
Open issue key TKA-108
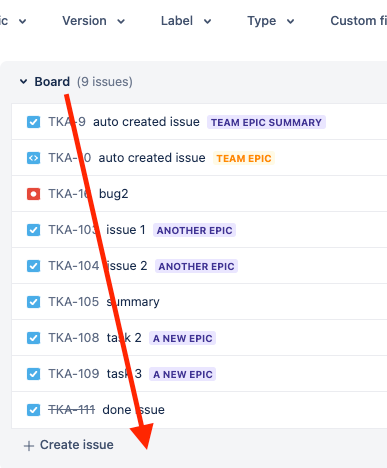tap(74, 338)
